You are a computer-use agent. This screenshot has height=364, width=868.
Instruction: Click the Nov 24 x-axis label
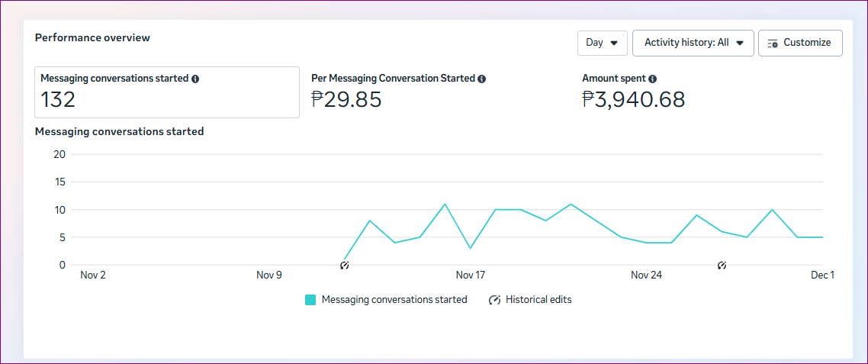(x=646, y=275)
